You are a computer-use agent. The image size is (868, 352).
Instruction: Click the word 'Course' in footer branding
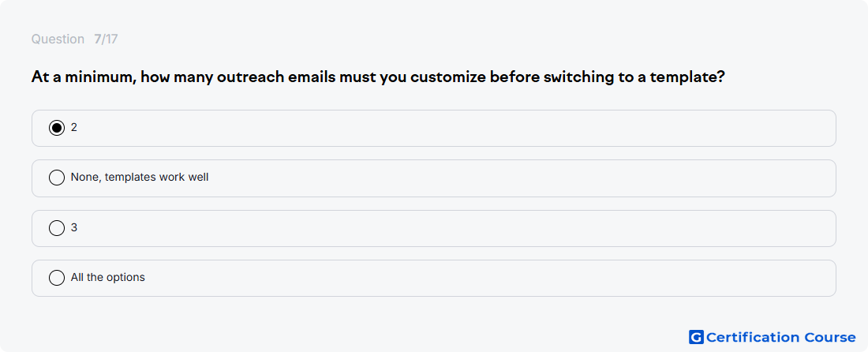(x=830, y=337)
